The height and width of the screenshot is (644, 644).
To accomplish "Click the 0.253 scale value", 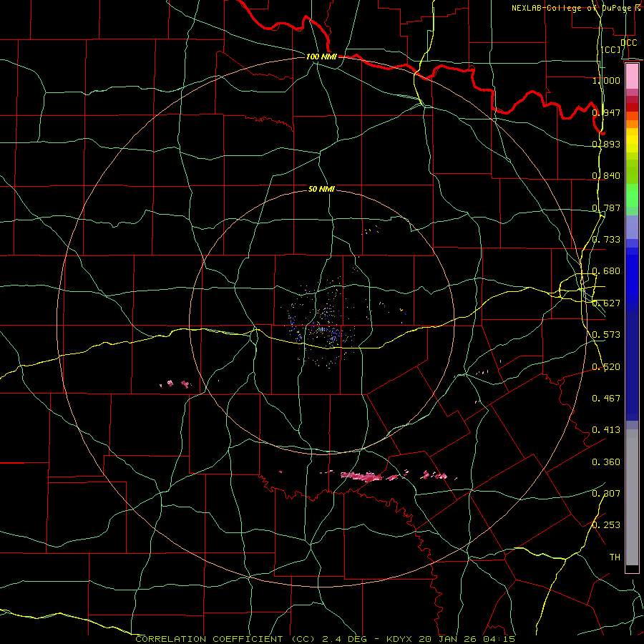I will tap(606, 525).
